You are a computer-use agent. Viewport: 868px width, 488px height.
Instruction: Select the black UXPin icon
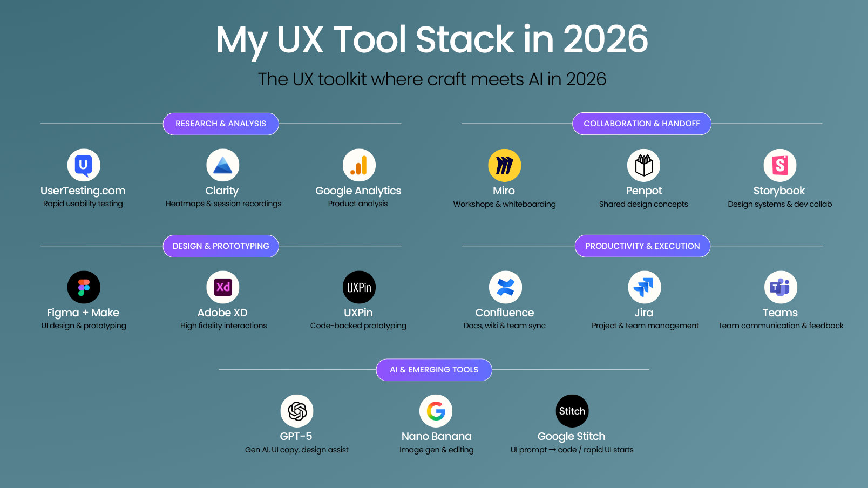coord(359,287)
